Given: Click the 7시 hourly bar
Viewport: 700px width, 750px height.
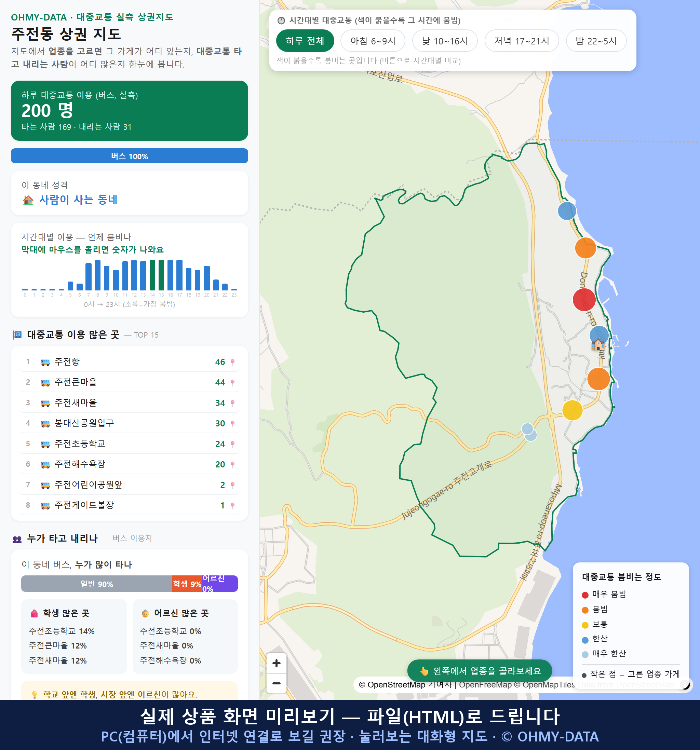Looking at the screenshot, I should (89, 276).
